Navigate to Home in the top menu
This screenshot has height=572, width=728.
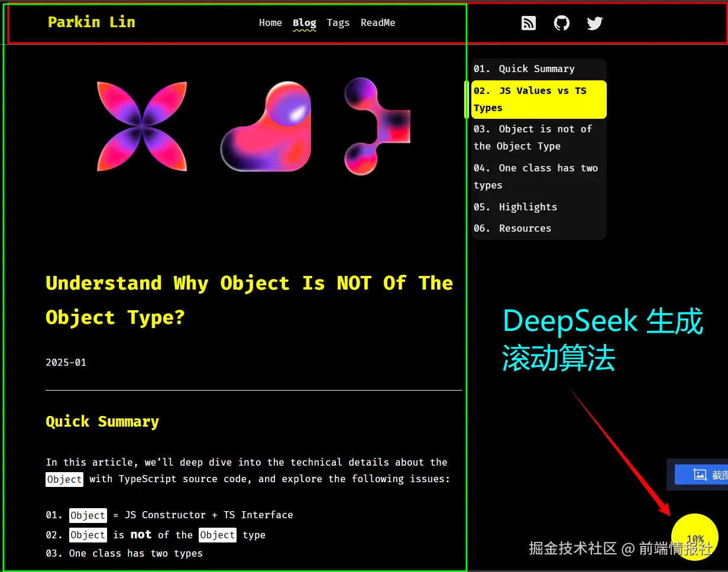[270, 22]
